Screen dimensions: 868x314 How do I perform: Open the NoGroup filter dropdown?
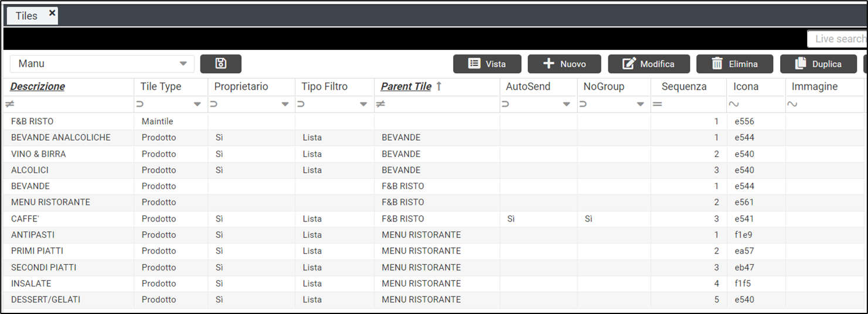pyautogui.click(x=640, y=105)
